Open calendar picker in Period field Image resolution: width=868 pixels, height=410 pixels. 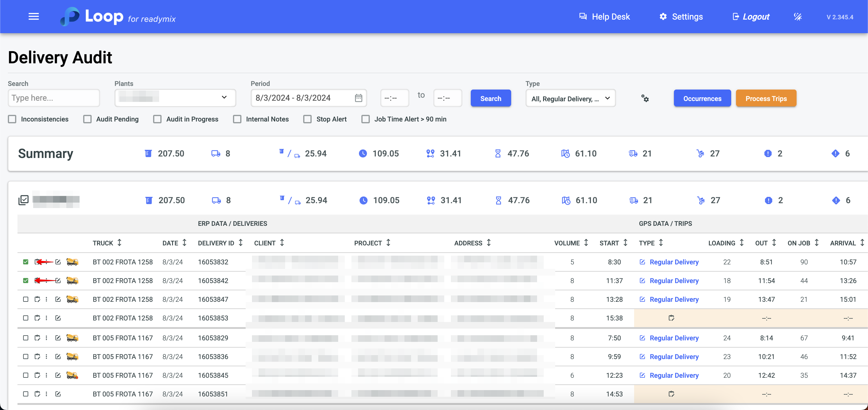click(359, 98)
